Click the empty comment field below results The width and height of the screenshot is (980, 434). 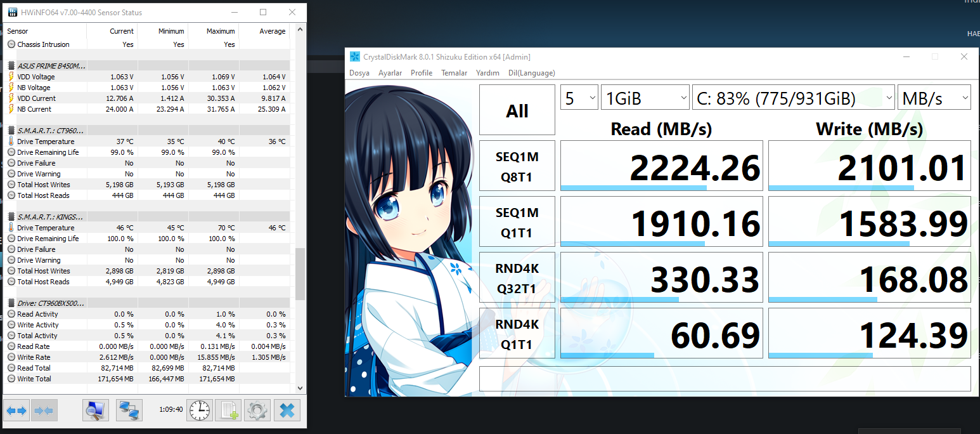(x=725, y=379)
